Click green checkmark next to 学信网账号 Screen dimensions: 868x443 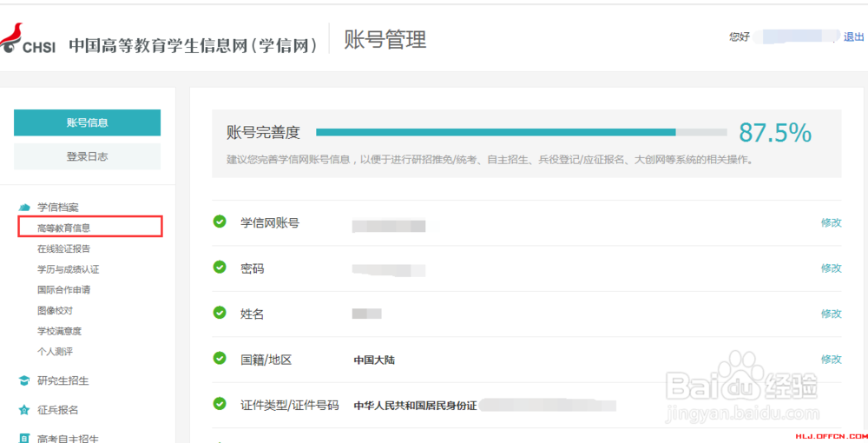tap(220, 221)
